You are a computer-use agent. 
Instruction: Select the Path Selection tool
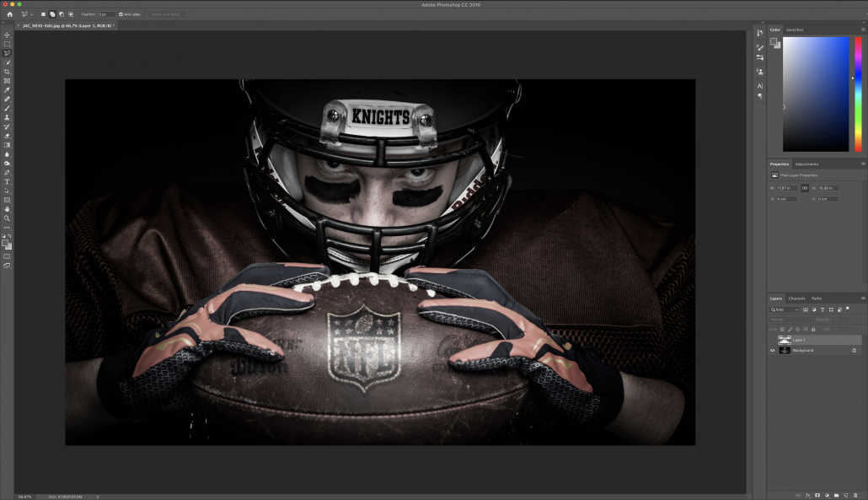tap(8, 191)
